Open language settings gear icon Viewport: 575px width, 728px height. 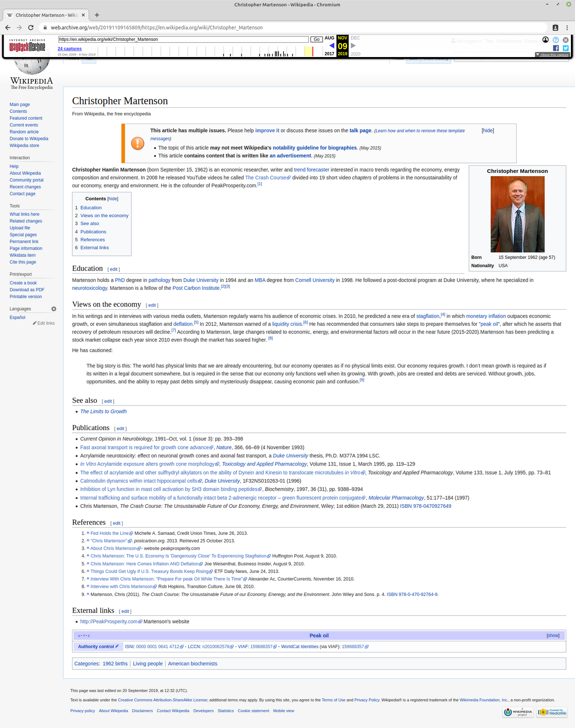tap(54, 309)
